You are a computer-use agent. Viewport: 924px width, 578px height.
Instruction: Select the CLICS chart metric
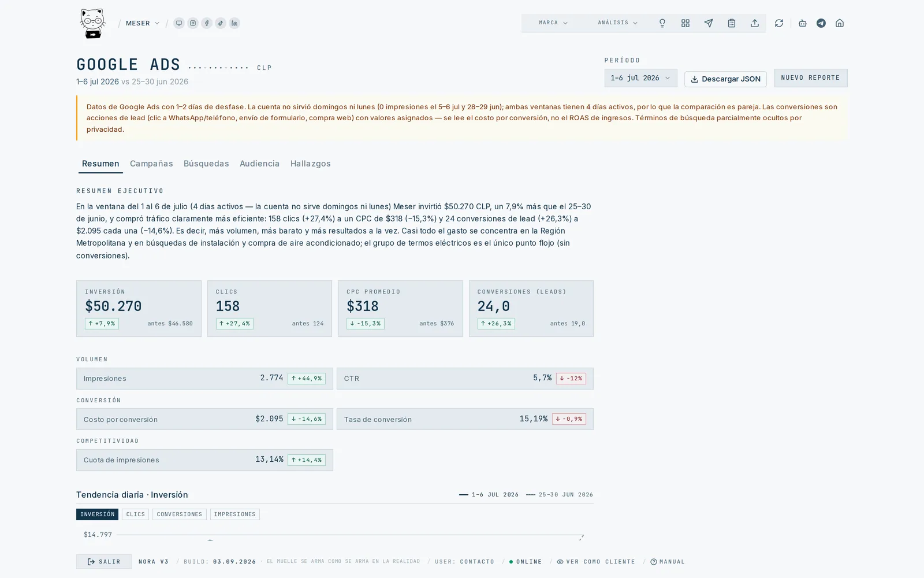(x=136, y=514)
